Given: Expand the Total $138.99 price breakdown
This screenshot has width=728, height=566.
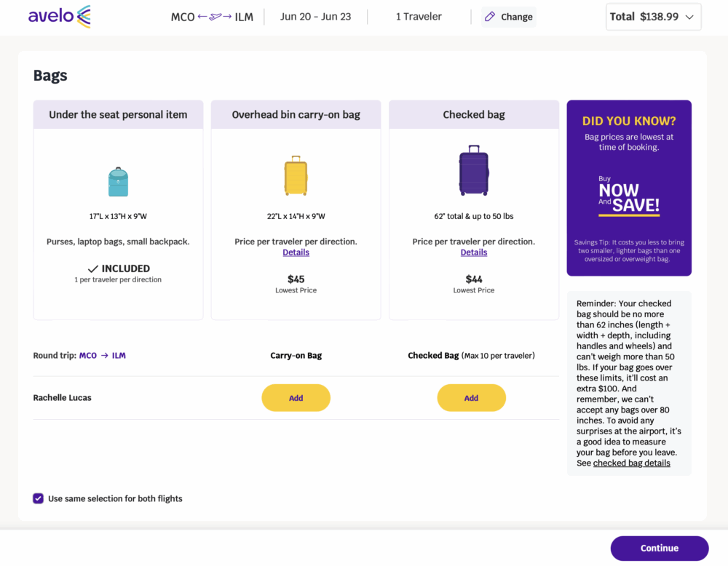Looking at the screenshot, I should [x=653, y=16].
